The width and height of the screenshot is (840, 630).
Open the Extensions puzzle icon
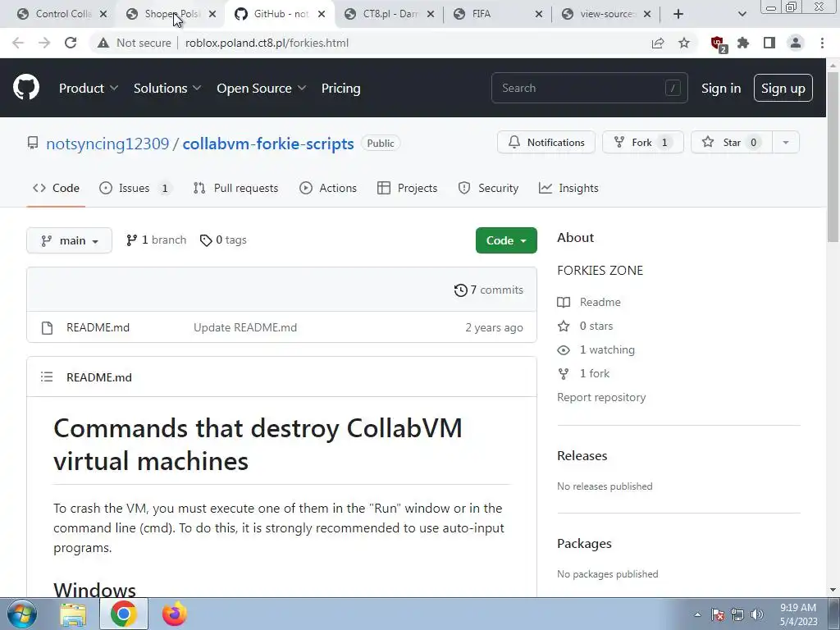point(743,43)
